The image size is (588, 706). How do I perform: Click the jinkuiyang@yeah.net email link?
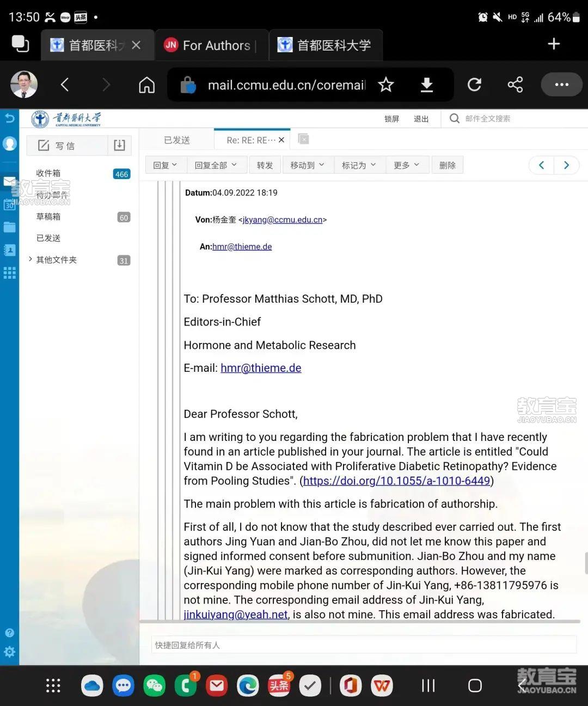236,615
